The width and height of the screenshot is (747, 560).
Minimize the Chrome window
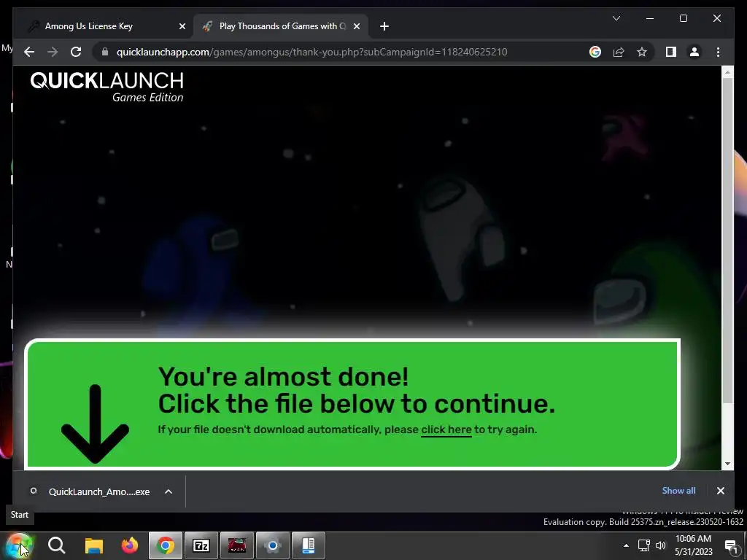[650, 18]
